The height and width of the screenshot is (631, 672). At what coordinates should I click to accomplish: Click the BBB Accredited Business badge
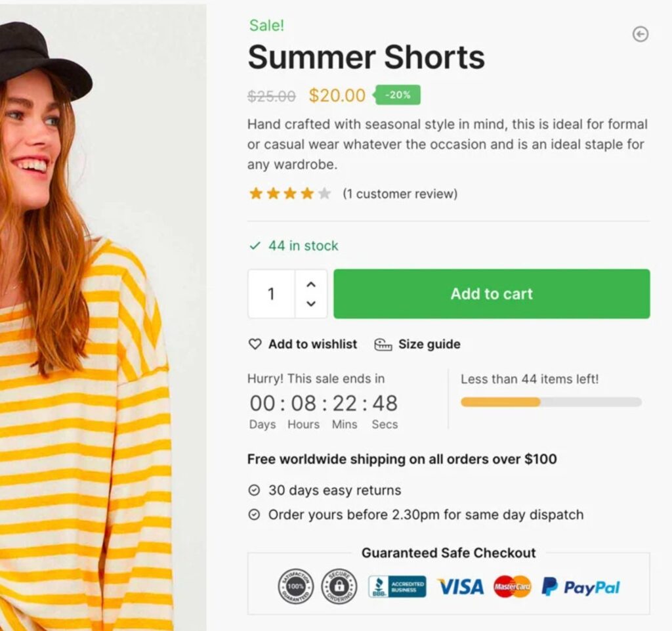tap(397, 587)
